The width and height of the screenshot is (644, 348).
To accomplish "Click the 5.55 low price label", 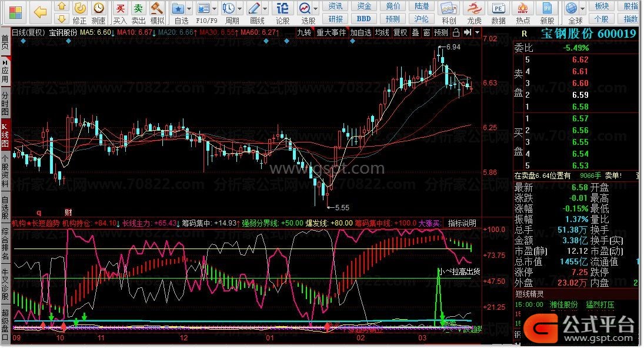I will pyautogui.click(x=342, y=208).
